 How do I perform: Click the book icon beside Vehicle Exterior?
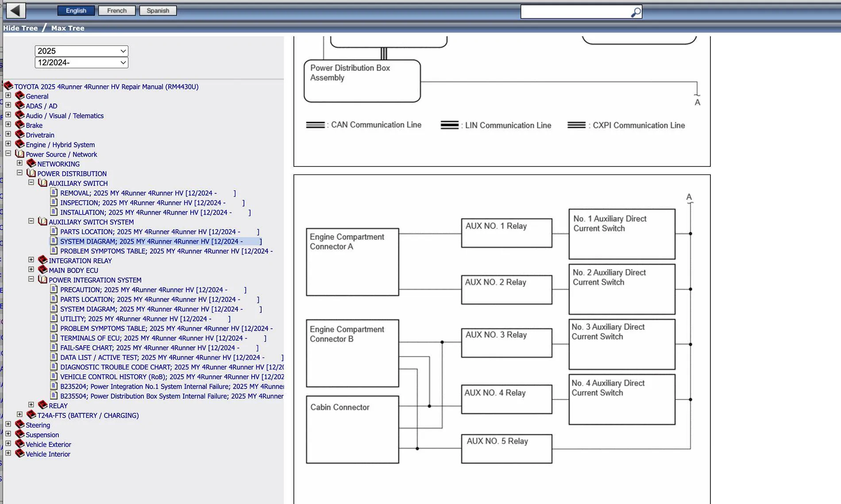click(19, 444)
